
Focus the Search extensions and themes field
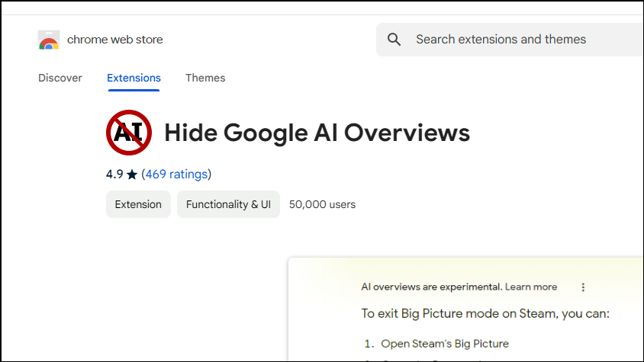(x=510, y=40)
